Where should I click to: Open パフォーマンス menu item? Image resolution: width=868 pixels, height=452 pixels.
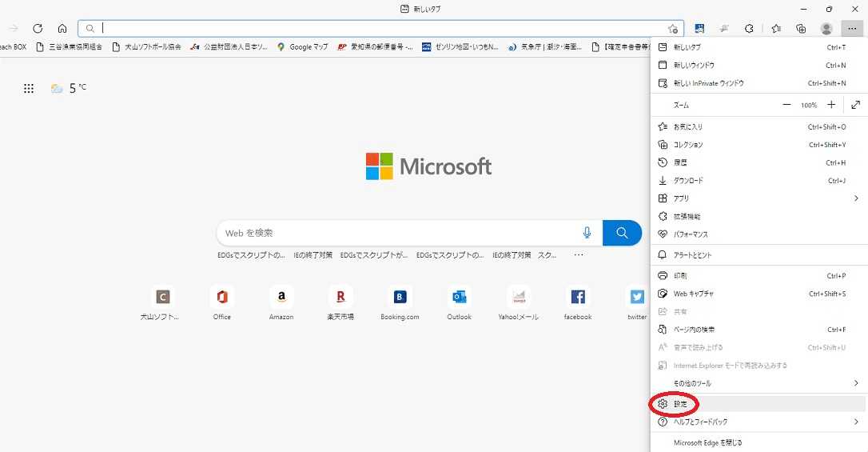pos(759,234)
